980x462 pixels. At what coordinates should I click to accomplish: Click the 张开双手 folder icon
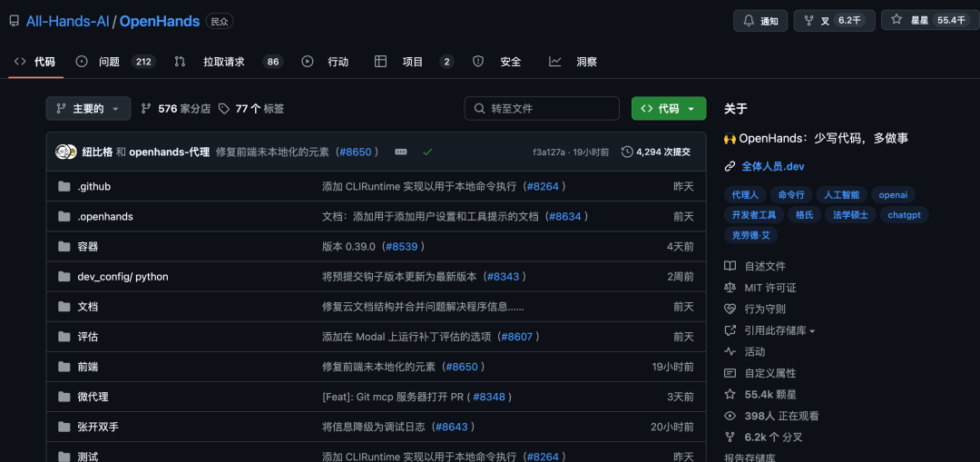(64, 427)
